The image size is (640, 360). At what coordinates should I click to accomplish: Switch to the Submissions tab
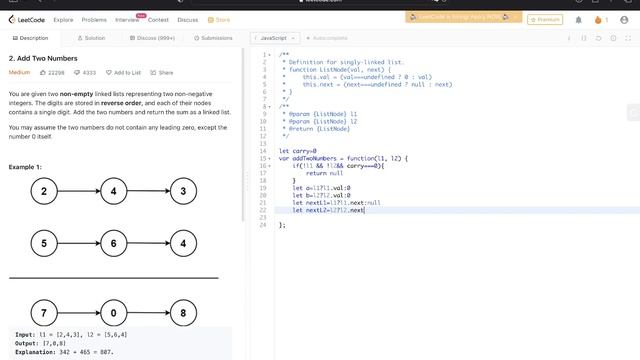(x=213, y=38)
